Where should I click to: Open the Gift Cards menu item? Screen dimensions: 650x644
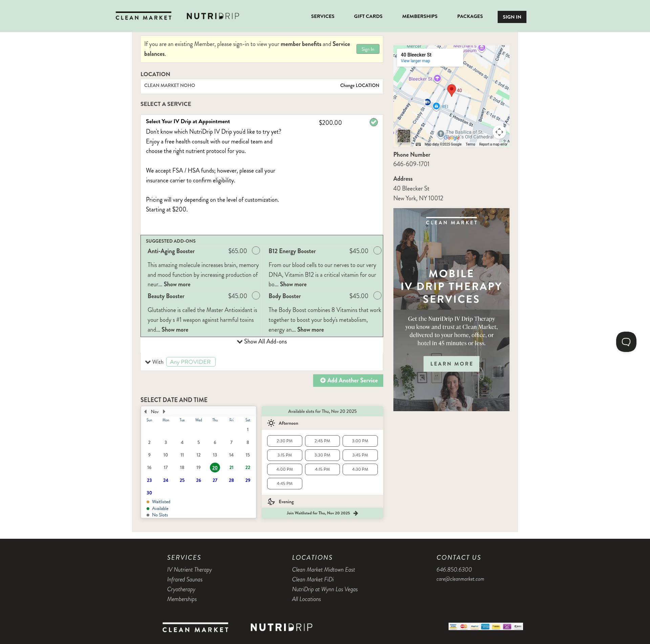[x=368, y=16]
